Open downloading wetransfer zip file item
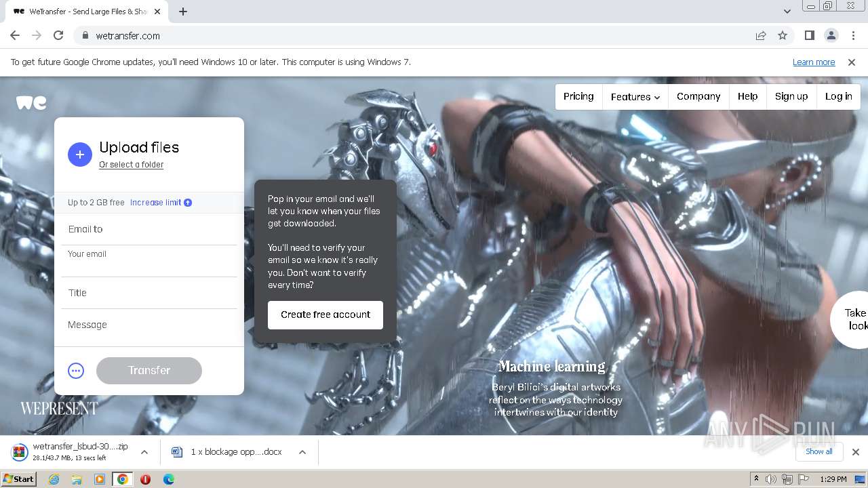Screen dimensions: 868x488 coord(71,451)
